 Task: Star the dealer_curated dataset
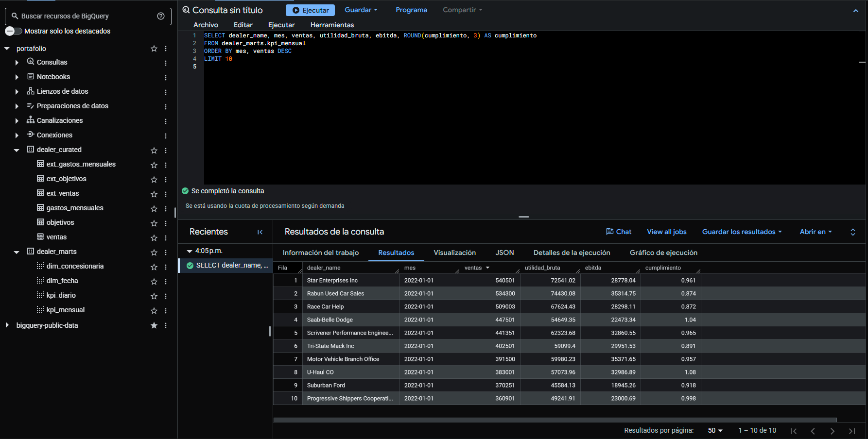coord(154,151)
